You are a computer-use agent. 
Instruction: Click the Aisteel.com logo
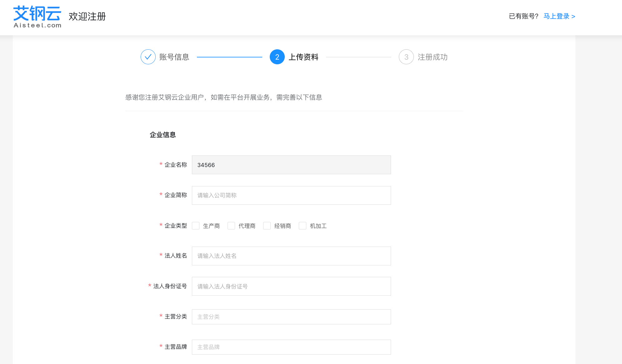tap(37, 17)
